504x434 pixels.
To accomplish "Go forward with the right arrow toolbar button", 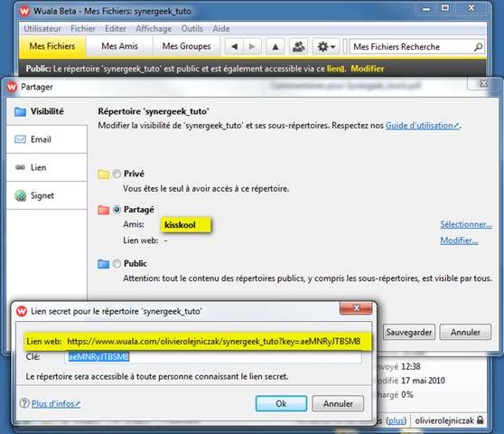I will 252,47.
